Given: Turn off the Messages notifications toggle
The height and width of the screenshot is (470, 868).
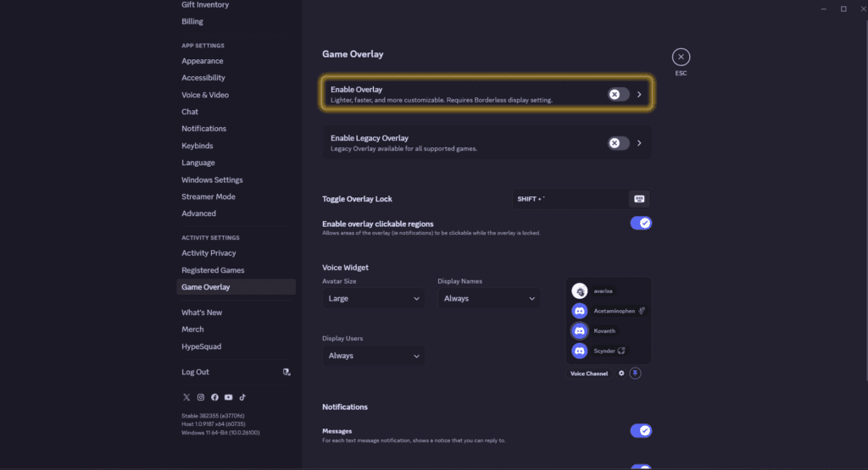Looking at the screenshot, I should [640, 431].
